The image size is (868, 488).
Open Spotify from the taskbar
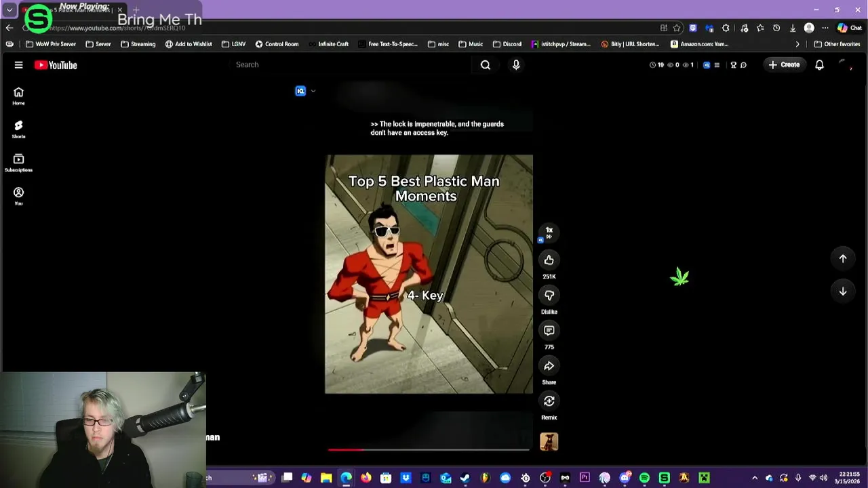644,478
